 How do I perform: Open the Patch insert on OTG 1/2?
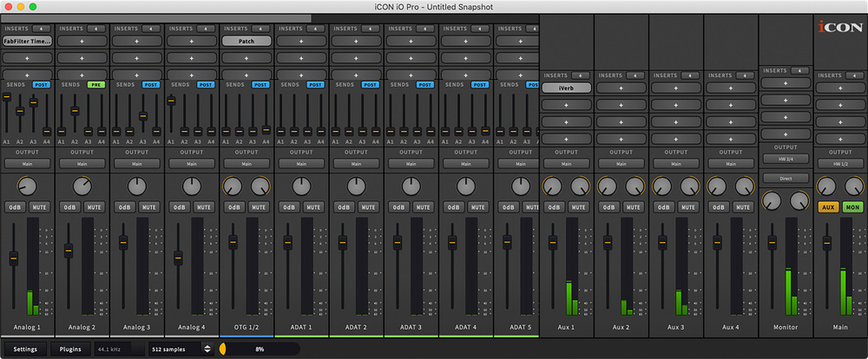tap(247, 41)
